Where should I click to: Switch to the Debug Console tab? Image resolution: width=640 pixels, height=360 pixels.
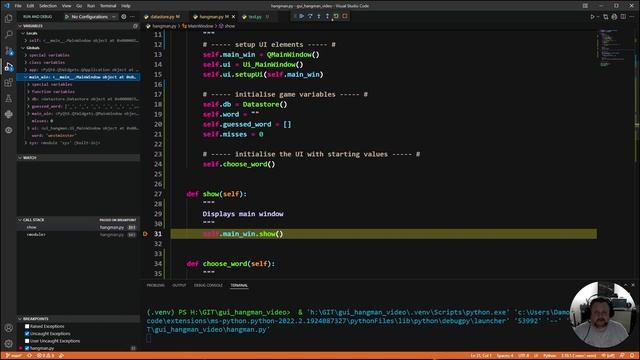tap(208, 285)
